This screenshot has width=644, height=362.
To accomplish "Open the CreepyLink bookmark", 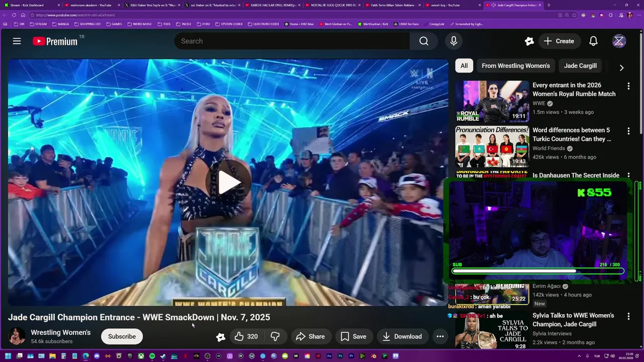I will pos(434,24).
